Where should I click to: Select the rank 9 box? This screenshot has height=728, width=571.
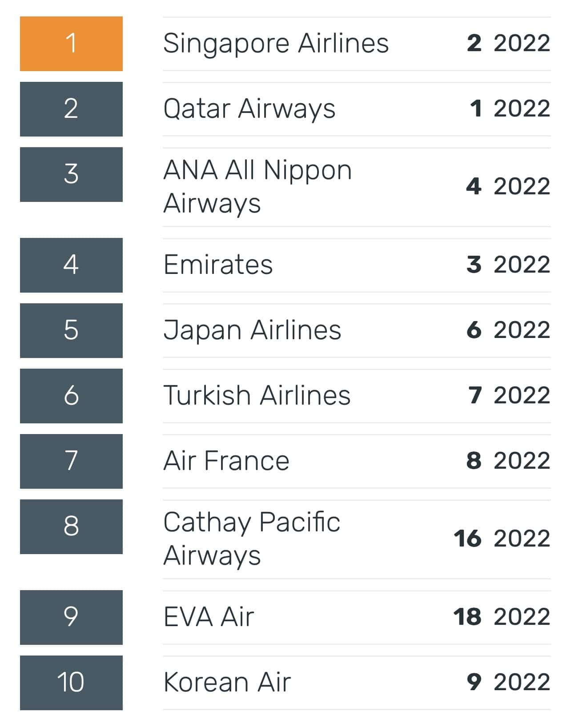pyautogui.click(x=71, y=617)
